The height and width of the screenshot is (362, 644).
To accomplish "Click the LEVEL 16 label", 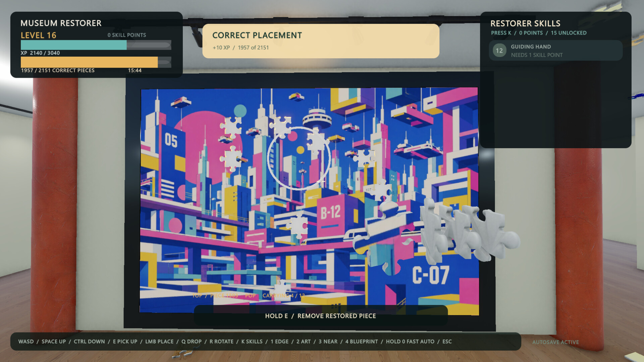I will click(x=39, y=35).
